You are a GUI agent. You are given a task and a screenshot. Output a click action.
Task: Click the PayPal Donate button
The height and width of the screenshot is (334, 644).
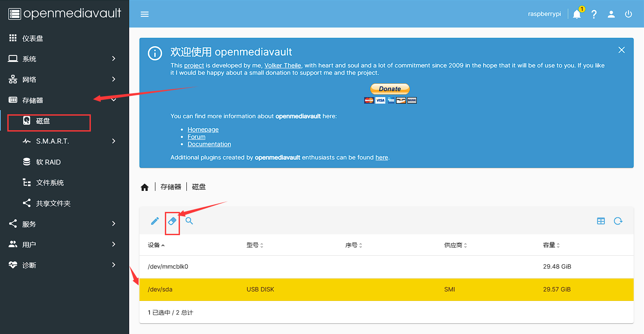pos(390,89)
